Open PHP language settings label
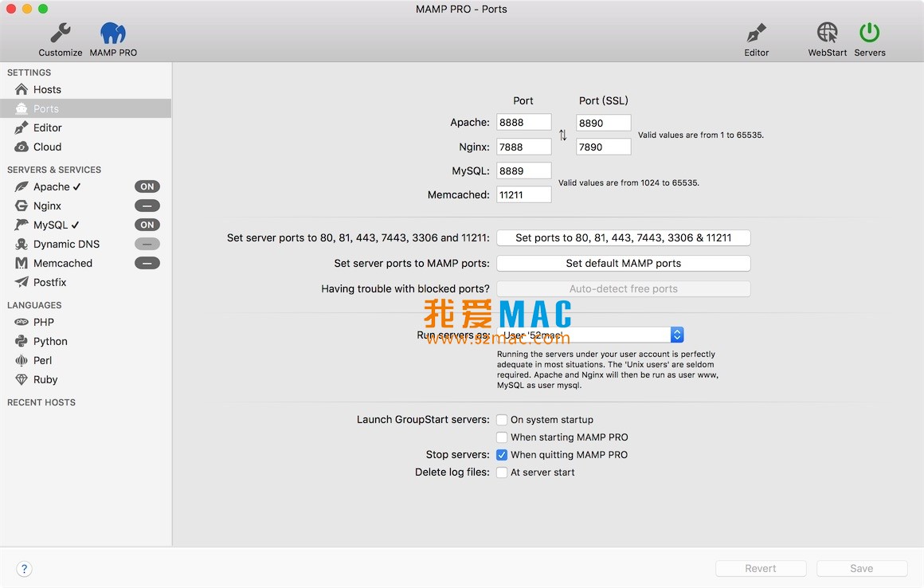This screenshot has height=588, width=924. 44,322
